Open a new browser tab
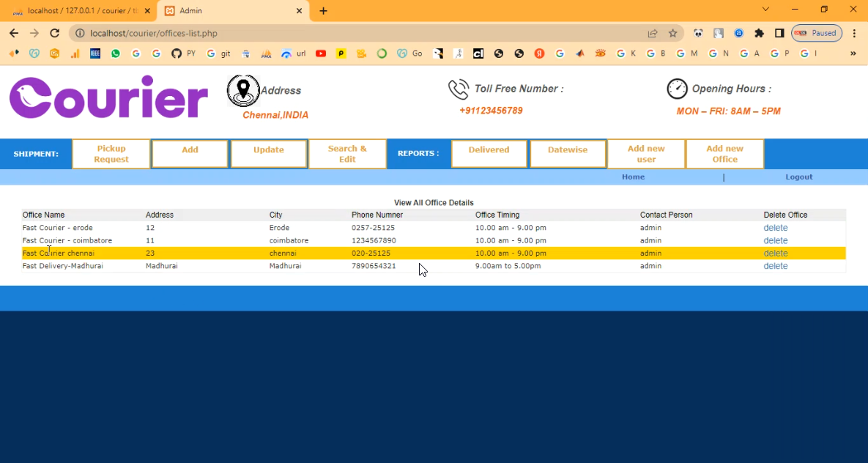 [x=323, y=11]
